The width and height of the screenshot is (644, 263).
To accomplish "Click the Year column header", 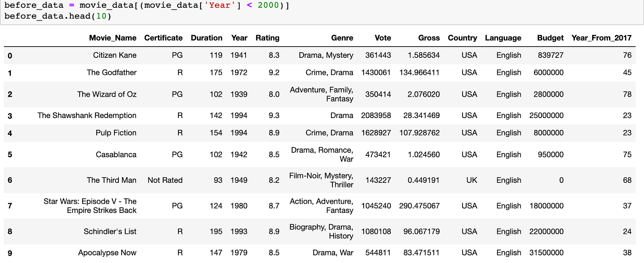I will pyautogui.click(x=239, y=38).
